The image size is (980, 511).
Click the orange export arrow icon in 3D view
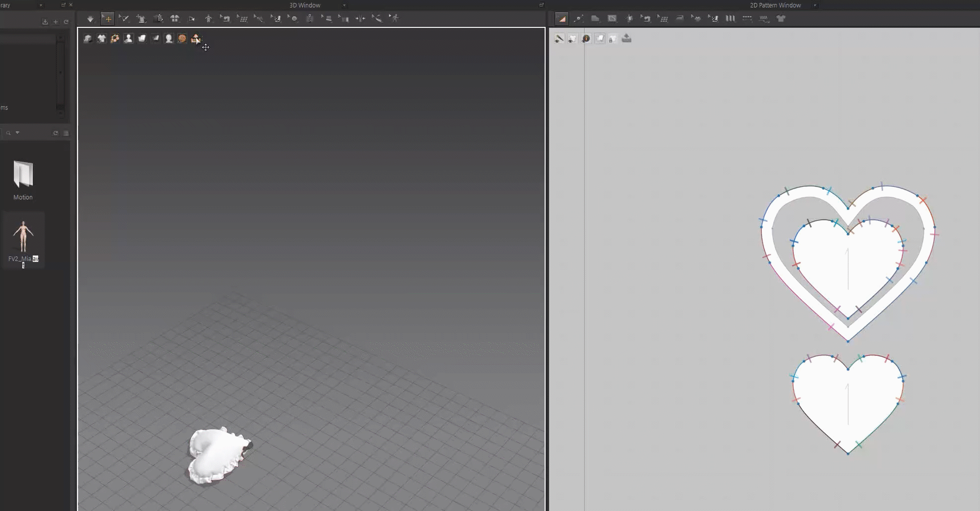(x=196, y=39)
